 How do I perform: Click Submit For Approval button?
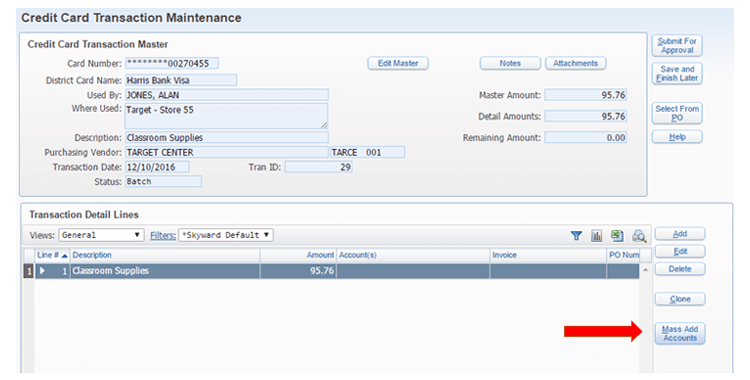point(677,45)
